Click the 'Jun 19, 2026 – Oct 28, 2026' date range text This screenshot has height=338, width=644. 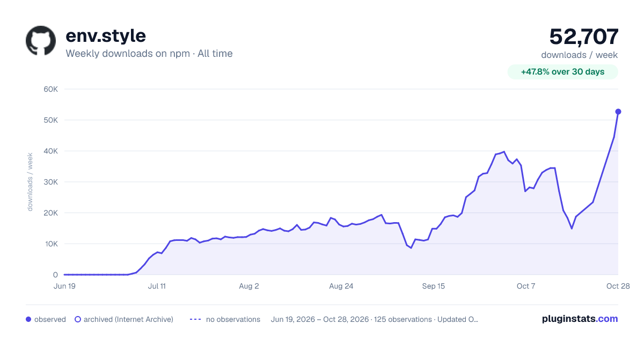click(320, 319)
